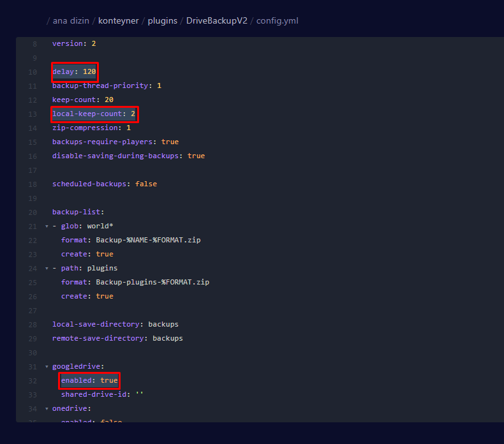Click the 'local-keep-count: 2' line

click(94, 114)
